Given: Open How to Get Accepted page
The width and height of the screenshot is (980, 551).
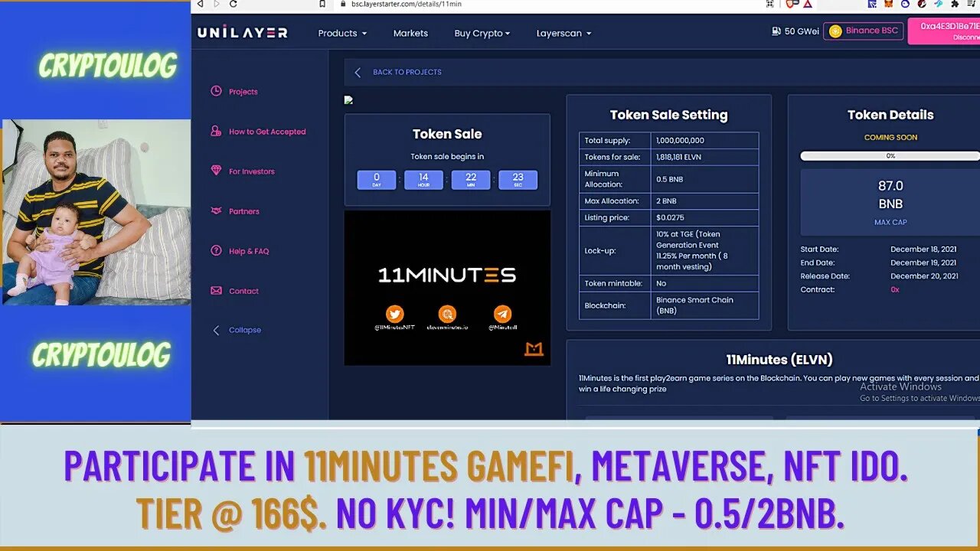Looking at the screenshot, I should (267, 132).
